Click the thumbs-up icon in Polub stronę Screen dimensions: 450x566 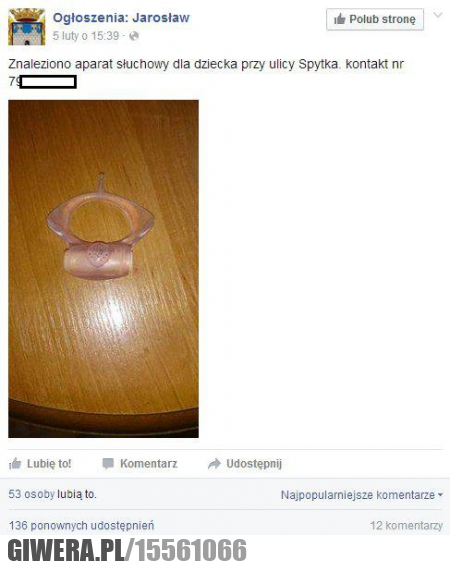pyautogui.click(x=339, y=19)
